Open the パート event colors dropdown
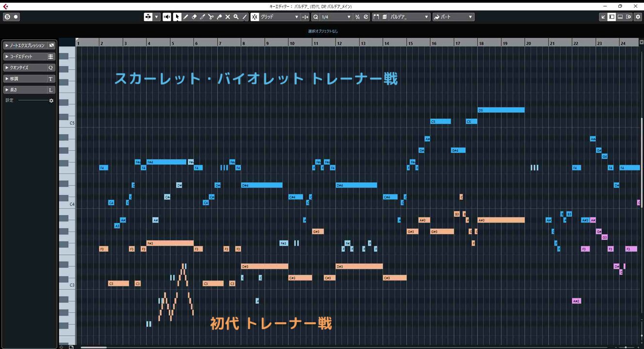Image resolution: width=644 pixels, height=349 pixels. [x=453, y=17]
